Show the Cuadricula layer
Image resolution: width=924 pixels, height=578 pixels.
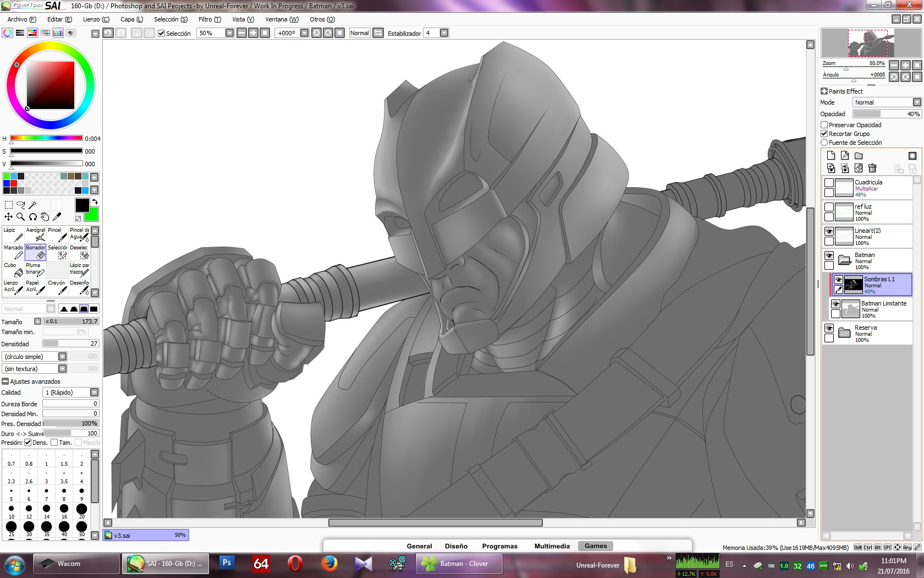coord(829,183)
